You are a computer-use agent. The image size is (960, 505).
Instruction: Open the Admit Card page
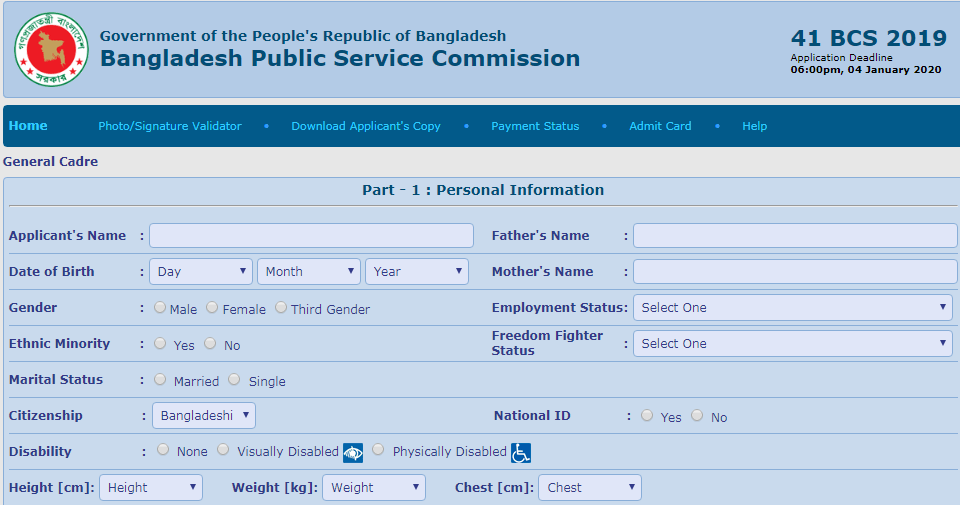[x=661, y=126]
